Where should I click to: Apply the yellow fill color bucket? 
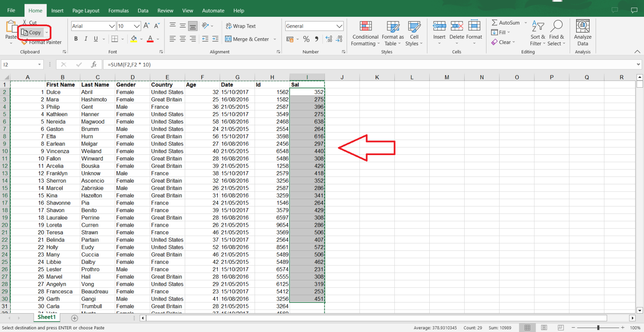pyautogui.click(x=134, y=39)
